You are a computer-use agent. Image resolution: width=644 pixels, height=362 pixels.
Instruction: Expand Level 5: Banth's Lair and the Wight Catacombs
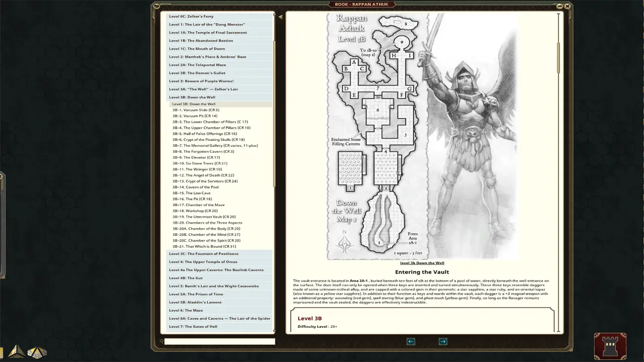(x=219, y=286)
